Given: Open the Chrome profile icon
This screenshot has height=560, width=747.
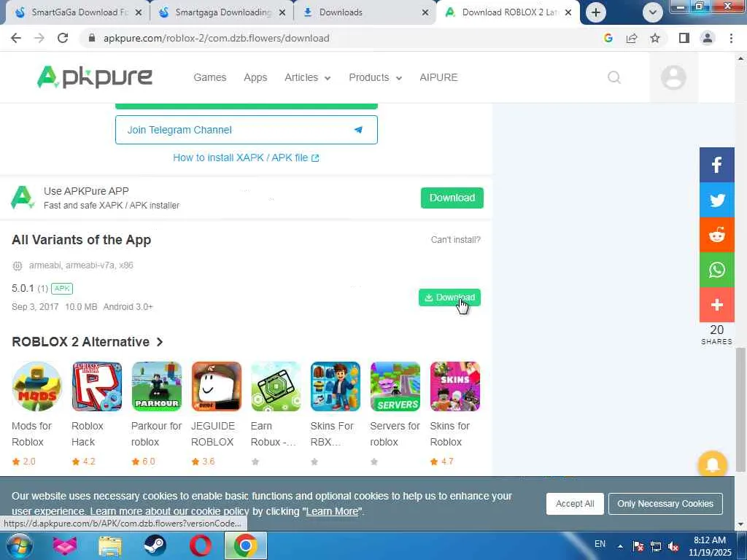Looking at the screenshot, I should (x=708, y=38).
